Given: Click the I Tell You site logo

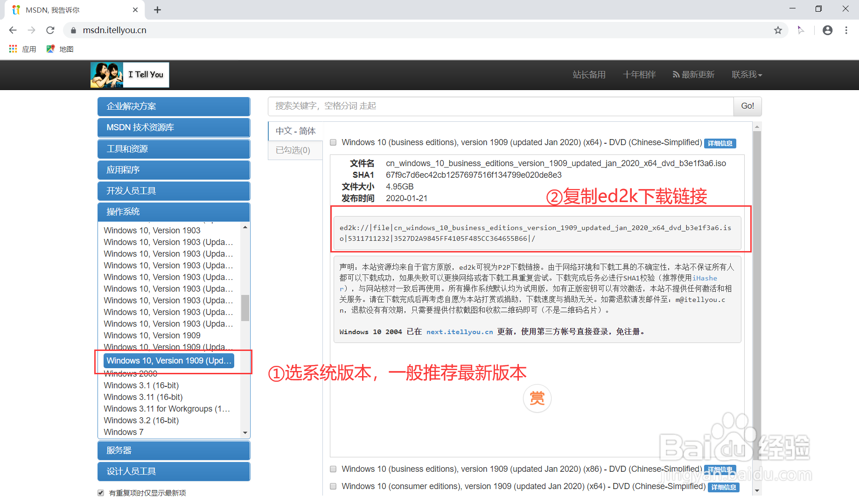Looking at the screenshot, I should [130, 75].
